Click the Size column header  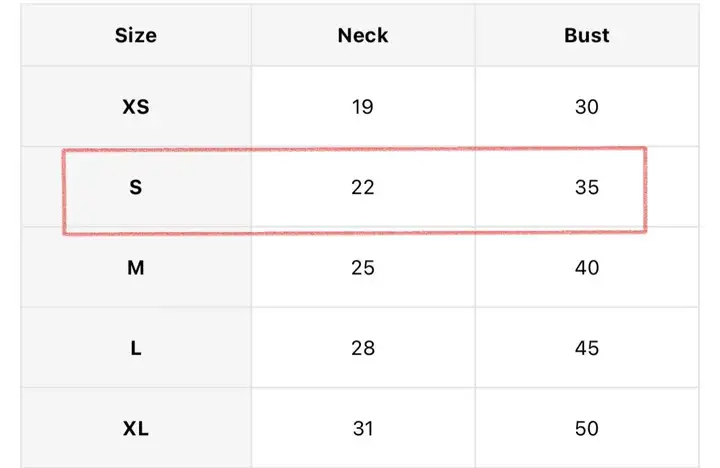[x=135, y=35]
